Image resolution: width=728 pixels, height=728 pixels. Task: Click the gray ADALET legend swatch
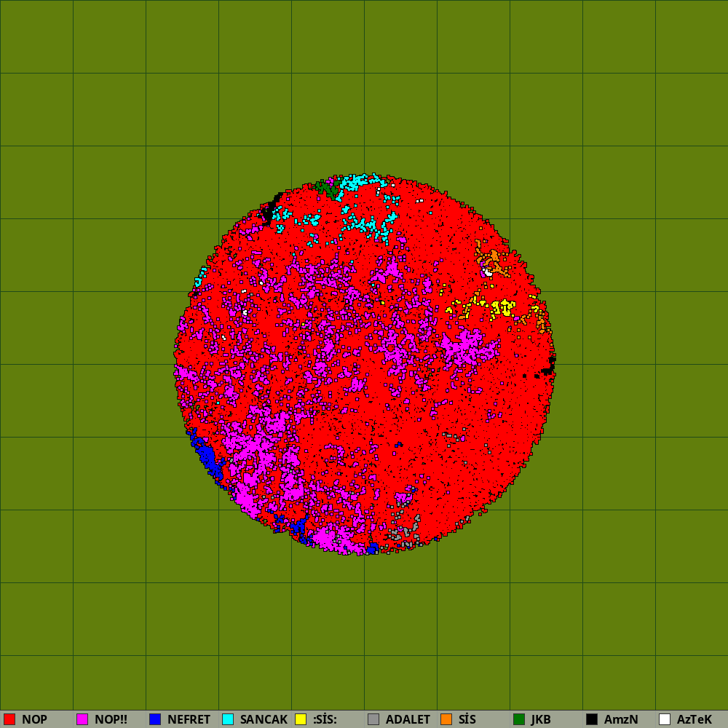click(373, 719)
